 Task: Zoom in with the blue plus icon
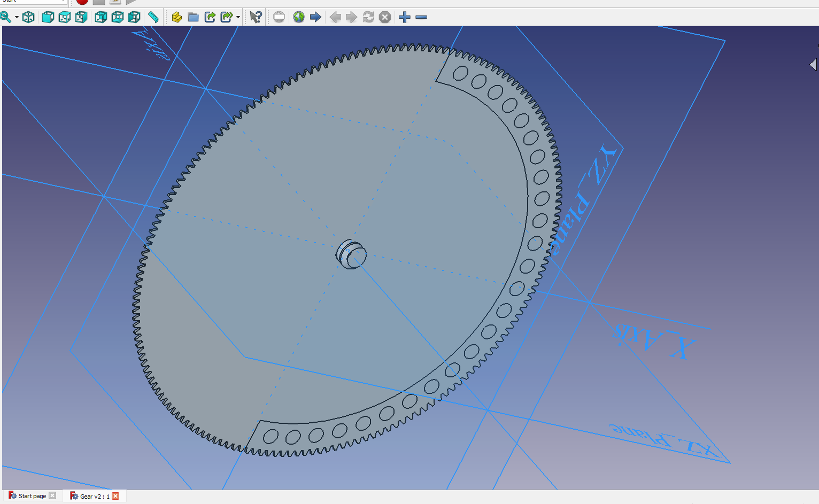[x=405, y=17]
